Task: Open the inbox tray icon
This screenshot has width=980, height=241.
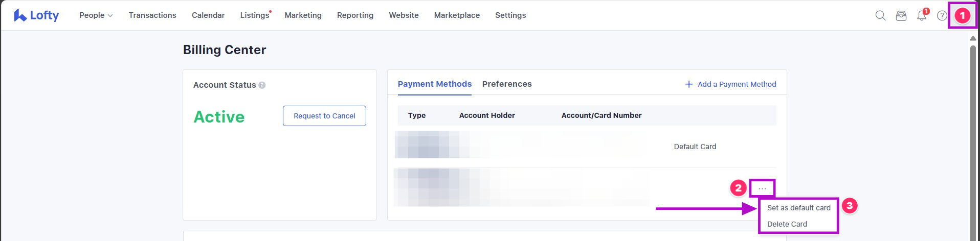Action: 901,16
